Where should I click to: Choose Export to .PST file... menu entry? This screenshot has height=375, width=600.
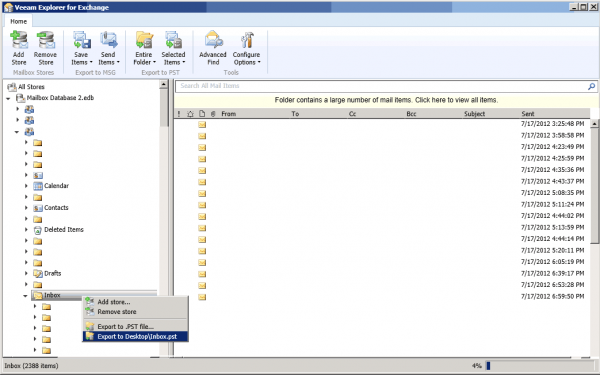pos(135,326)
